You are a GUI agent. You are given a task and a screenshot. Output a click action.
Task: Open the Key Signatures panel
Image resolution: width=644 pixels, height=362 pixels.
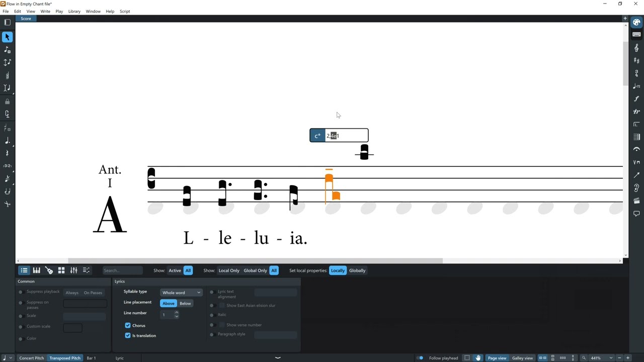pyautogui.click(x=636, y=60)
